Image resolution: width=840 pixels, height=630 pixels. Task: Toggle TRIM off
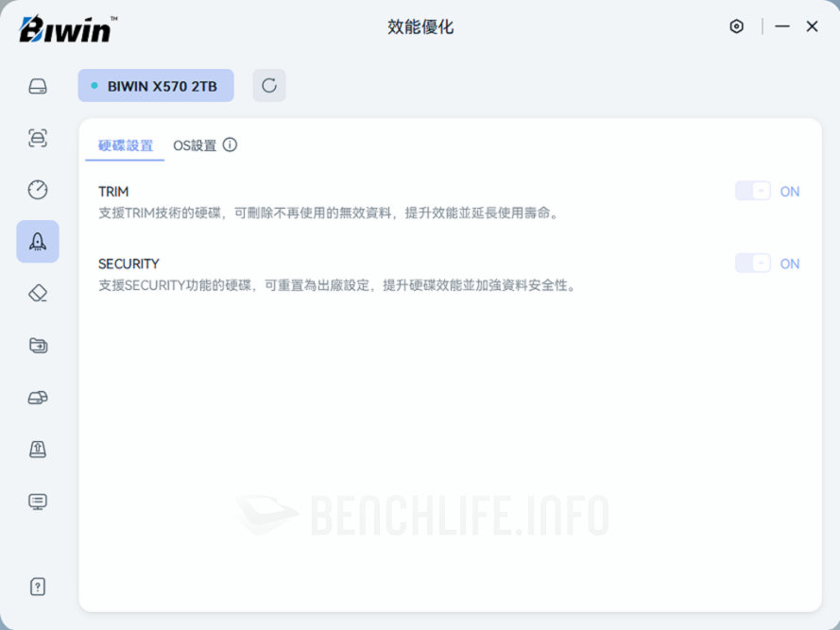753,191
